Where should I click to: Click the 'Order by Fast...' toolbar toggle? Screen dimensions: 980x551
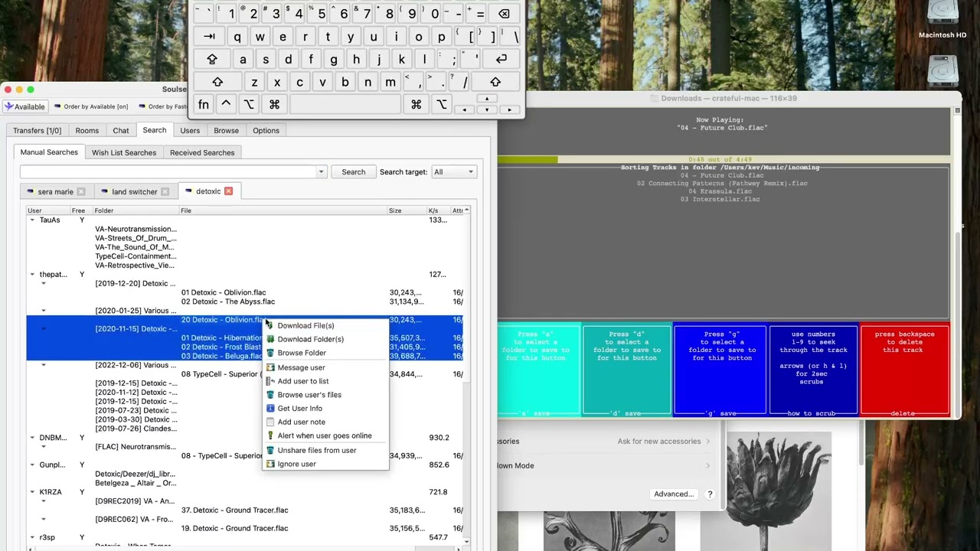(163, 106)
